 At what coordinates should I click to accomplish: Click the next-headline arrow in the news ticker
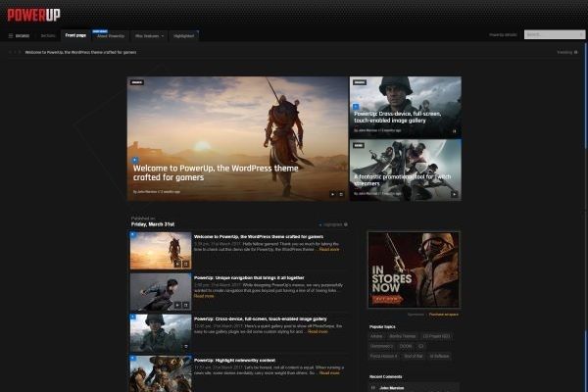tap(20, 52)
